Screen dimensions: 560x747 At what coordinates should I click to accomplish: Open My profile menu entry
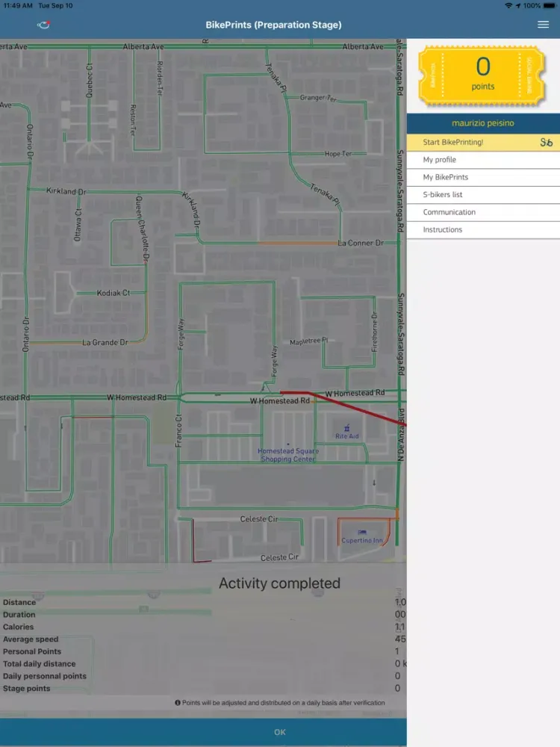[x=483, y=160]
